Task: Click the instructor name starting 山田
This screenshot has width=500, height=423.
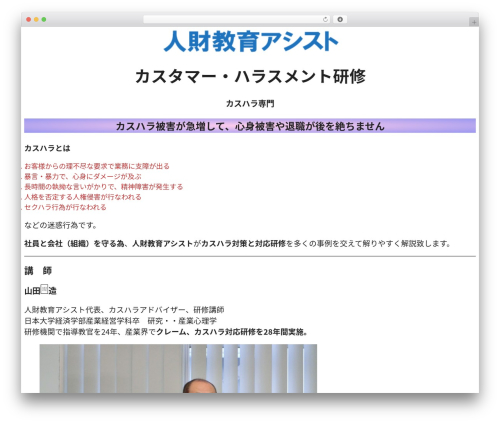Action: tap(40, 291)
